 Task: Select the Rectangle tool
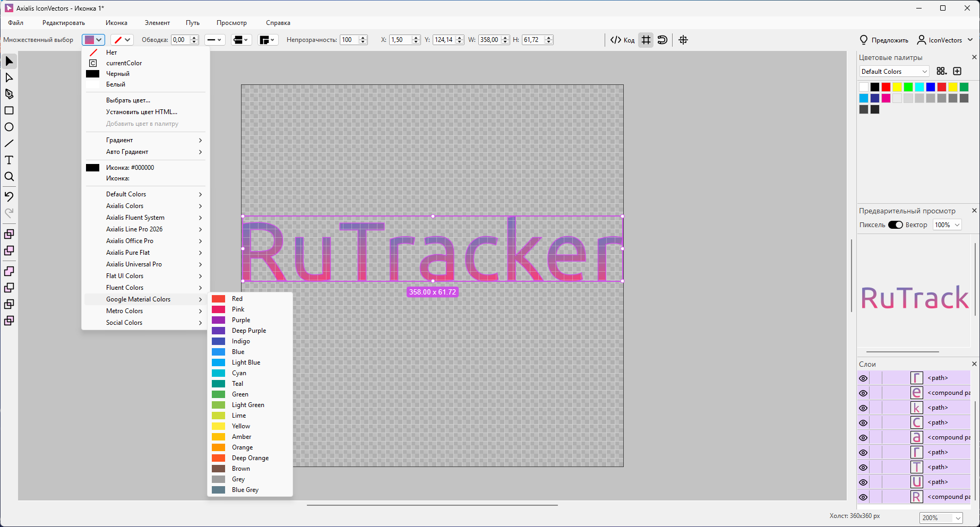[x=9, y=111]
